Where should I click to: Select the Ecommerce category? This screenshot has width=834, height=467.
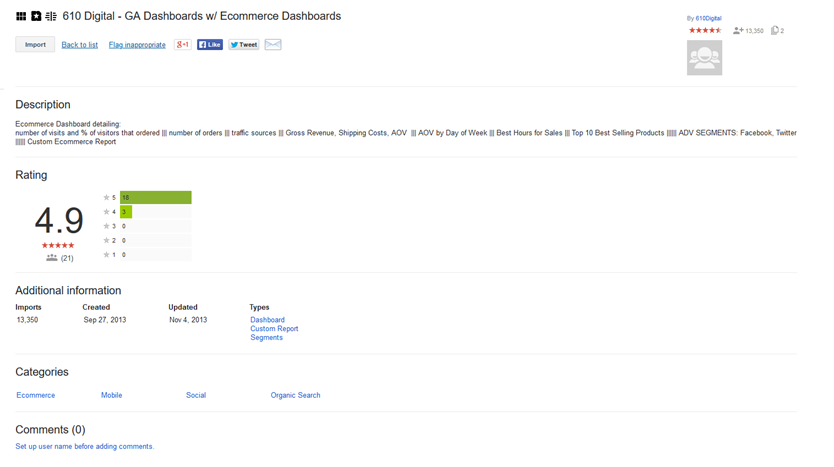[36, 395]
